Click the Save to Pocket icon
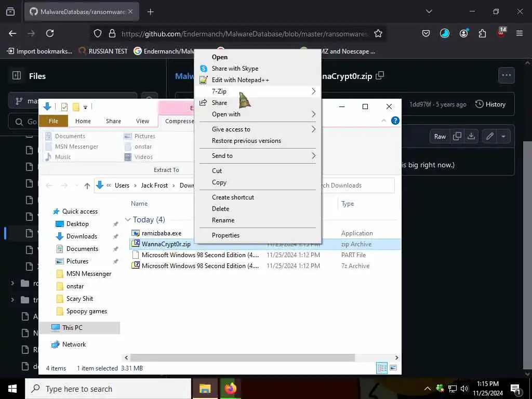The image size is (532, 399). tap(426, 33)
